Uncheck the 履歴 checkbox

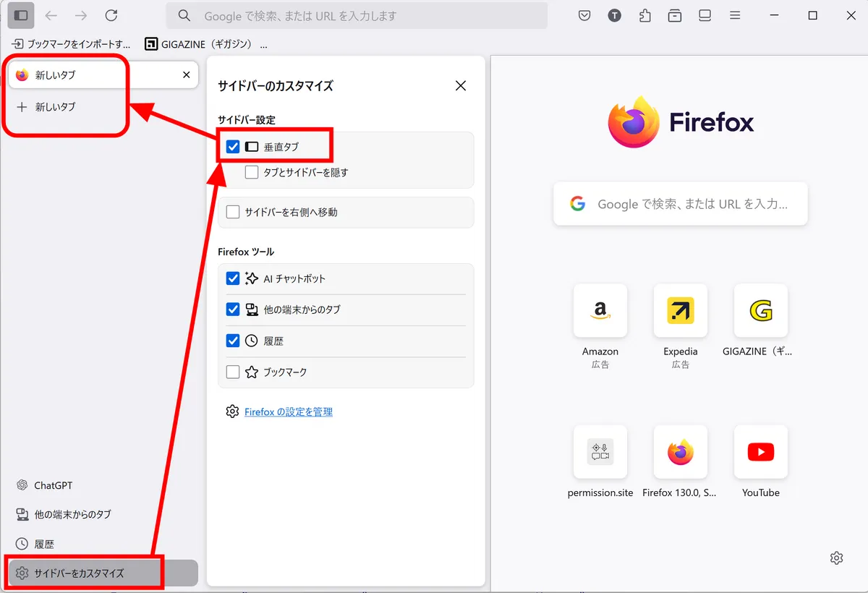coord(233,341)
